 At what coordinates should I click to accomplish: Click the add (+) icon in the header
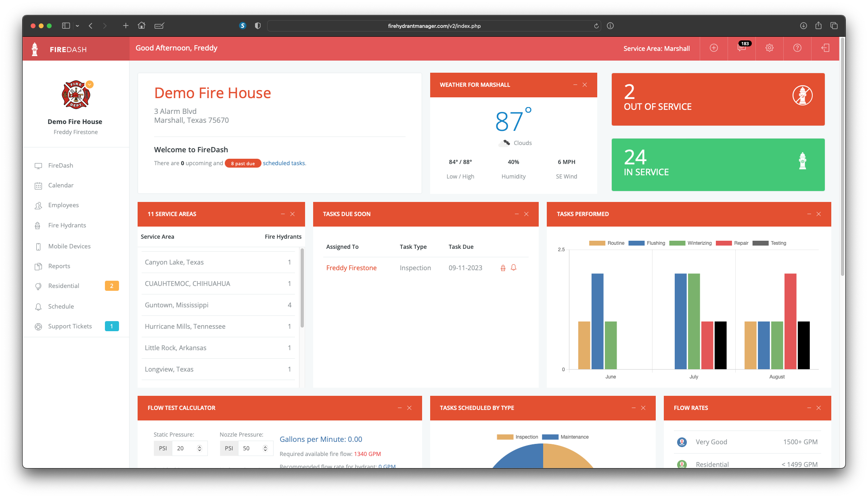point(713,48)
